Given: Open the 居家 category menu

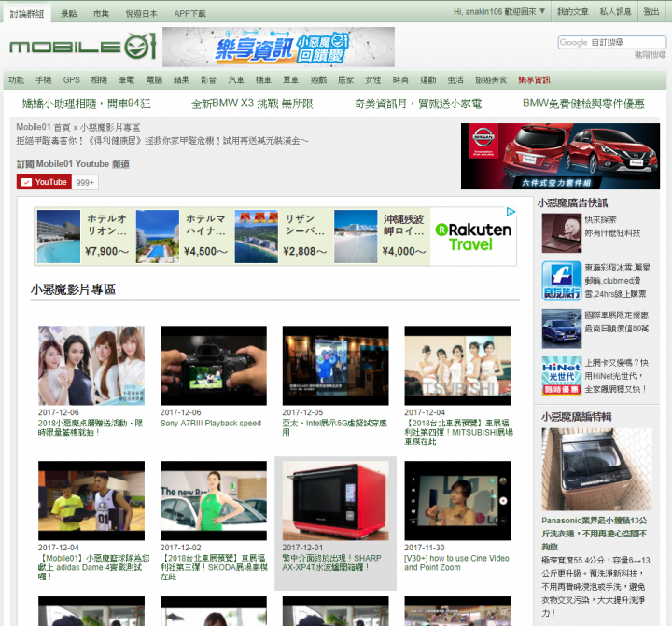Looking at the screenshot, I should [345, 79].
